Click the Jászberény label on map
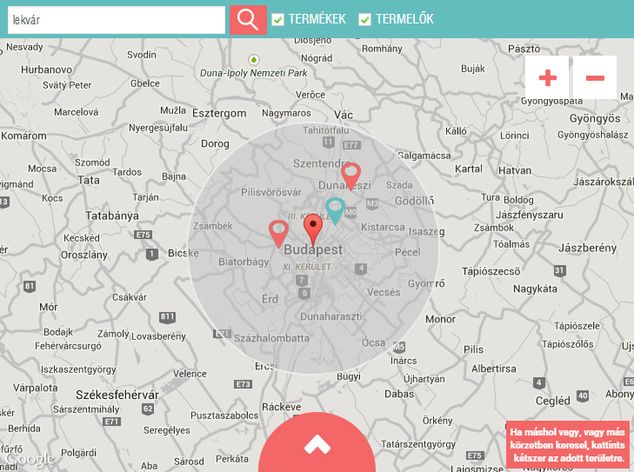This screenshot has height=472, width=634. coord(588,248)
